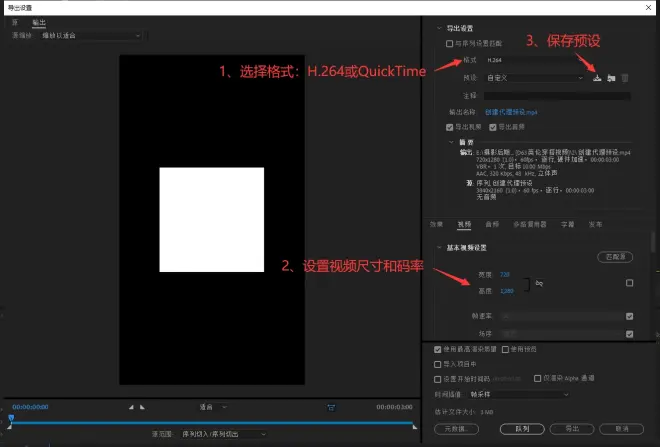Click the Match Source 匹配源 button
The image size is (660, 447).
615,257
